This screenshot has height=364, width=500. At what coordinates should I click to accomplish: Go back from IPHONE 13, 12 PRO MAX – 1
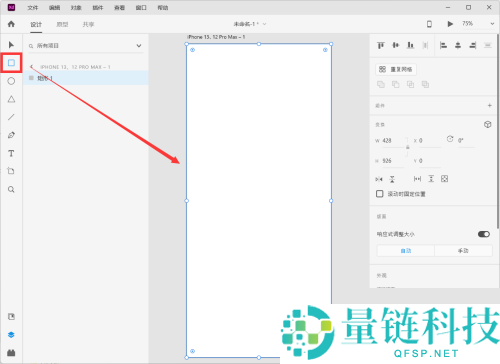tap(31, 67)
